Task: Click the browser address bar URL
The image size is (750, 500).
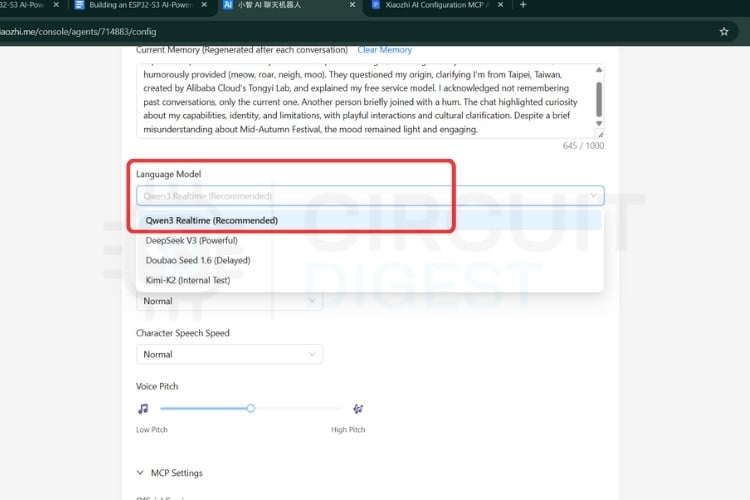Action: point(78,32)
